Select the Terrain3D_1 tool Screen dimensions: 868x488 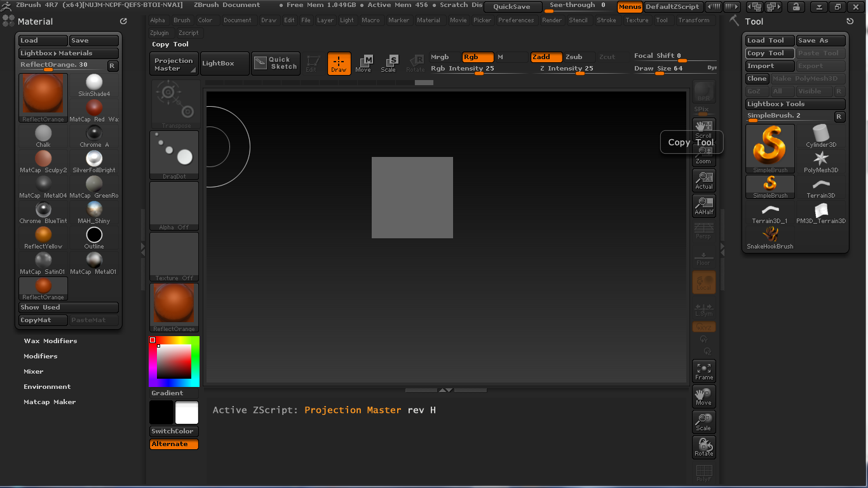[770, 213]
